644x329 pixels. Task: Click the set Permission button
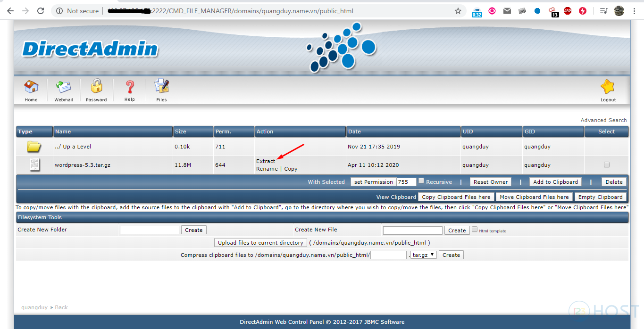[373, 182]
